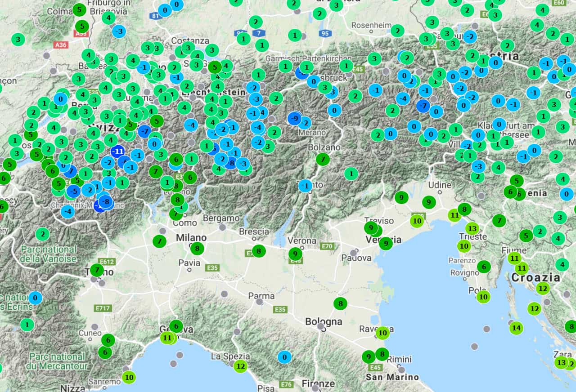Select the E717 road shield near Torino

pyautogui.click(x=103, y=308)
